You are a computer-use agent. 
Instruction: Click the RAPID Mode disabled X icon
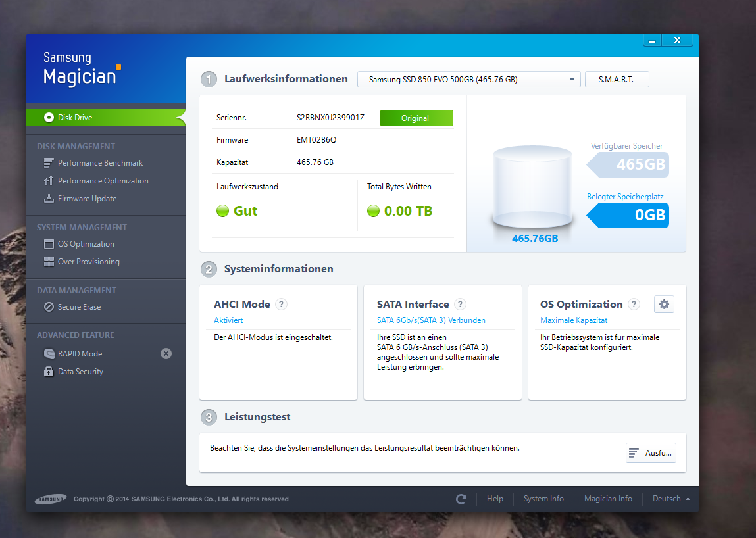166,354
